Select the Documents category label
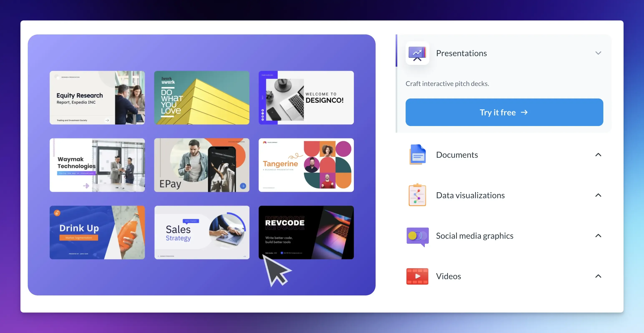The height and width of the screenshot is (333, 644). click(457, 155)
